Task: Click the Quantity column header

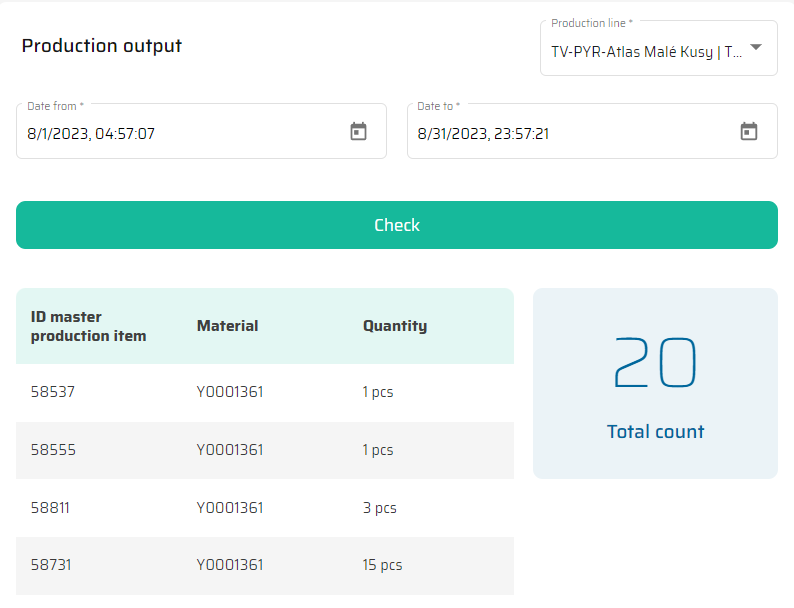Action: click(394, 326)
